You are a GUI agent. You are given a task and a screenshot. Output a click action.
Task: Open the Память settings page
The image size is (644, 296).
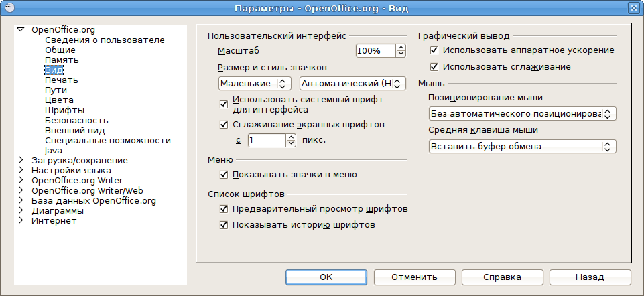(62, 60)
